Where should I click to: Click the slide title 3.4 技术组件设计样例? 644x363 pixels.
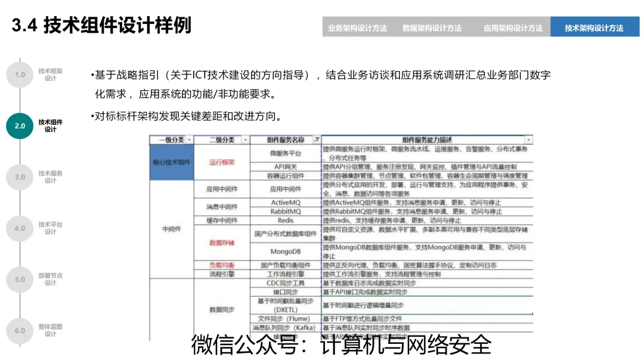pos(101,25)
